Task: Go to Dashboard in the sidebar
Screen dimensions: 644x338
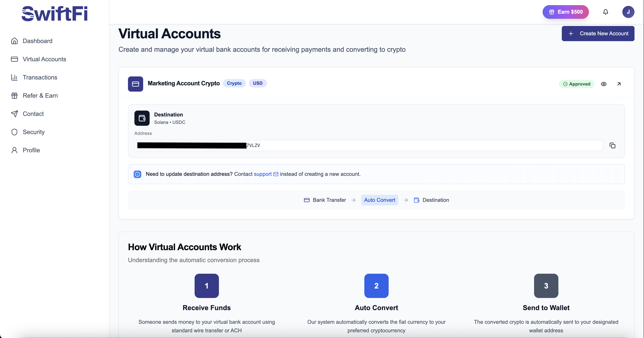Action: [38, 41]
